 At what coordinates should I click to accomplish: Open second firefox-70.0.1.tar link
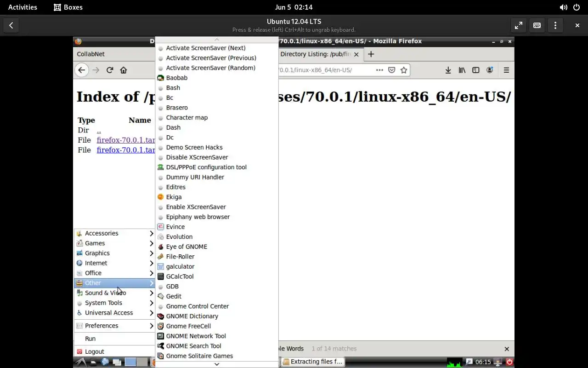click(x=126, y=150)
